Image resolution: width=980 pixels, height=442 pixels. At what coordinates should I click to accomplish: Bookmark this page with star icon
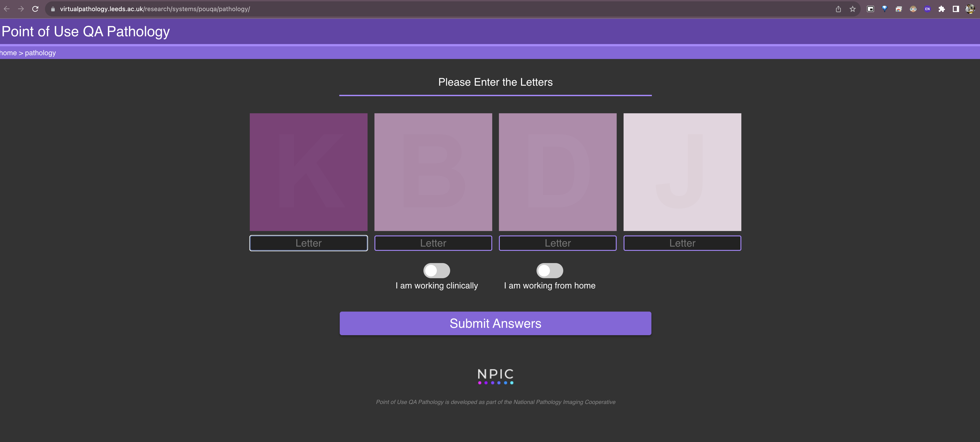pyautogui.click(x=853, y=9)
